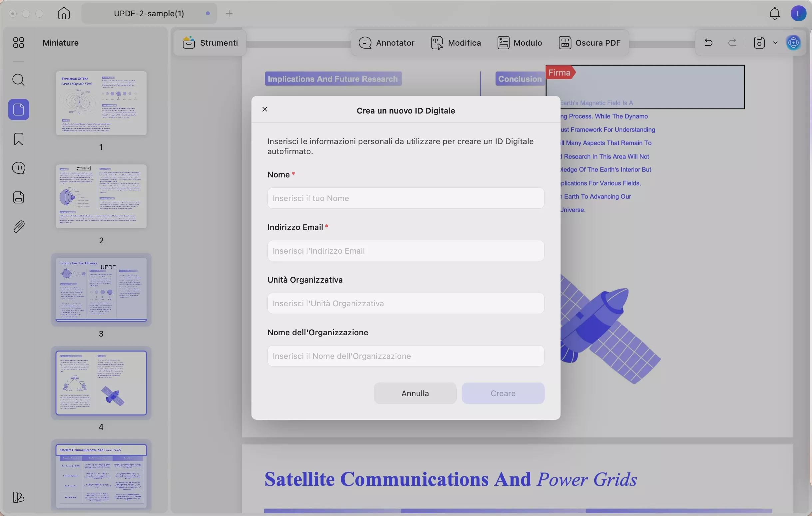Click the Inserisci il tuo Nome field
Viewport: 812px width, 516px height.
(405, 198)
